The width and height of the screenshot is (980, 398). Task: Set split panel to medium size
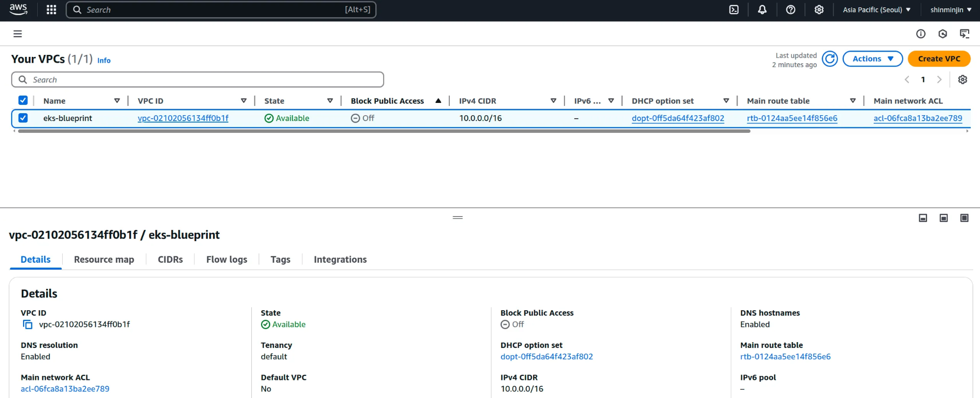coord(943,218)
